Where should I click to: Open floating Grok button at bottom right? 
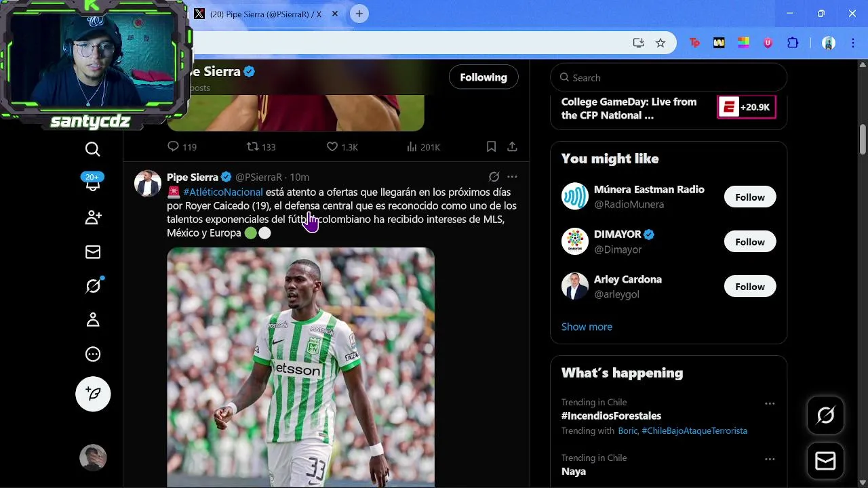[x=825, y=415]
